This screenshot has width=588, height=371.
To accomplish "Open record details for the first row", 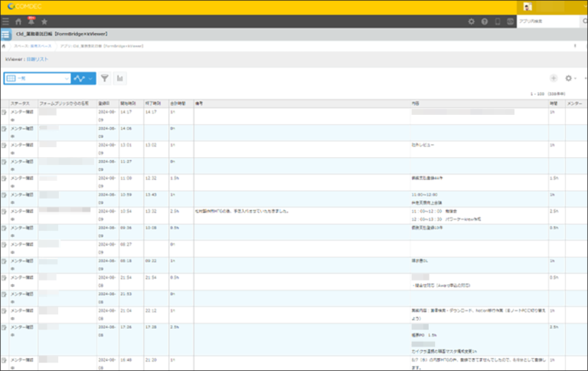I will [x=5, y=112].
